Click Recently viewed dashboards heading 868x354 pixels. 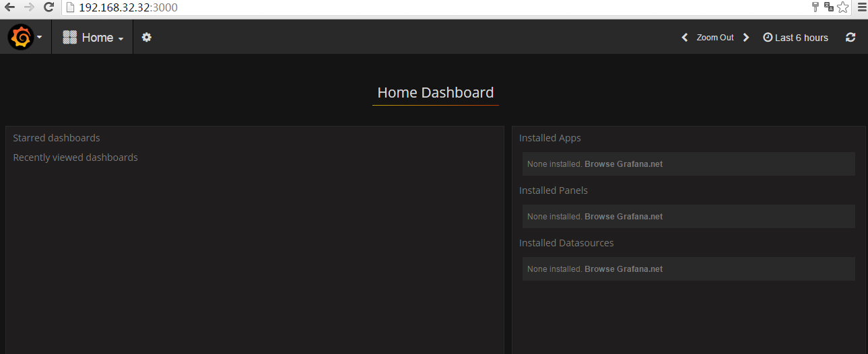75,157
